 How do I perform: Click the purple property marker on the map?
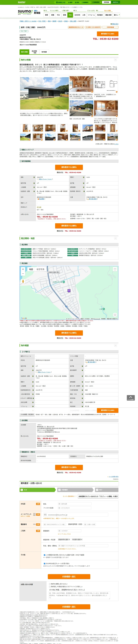point(69,291)
